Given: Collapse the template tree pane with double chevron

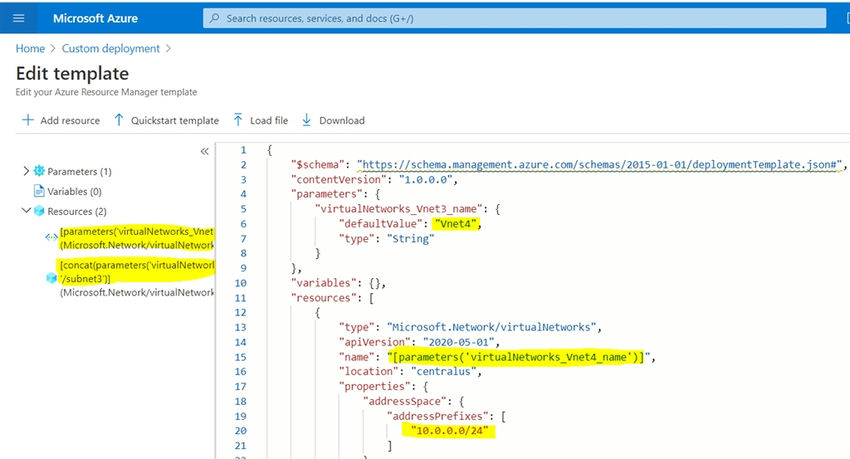Looking at the screenshot, I should coord(204,151).
